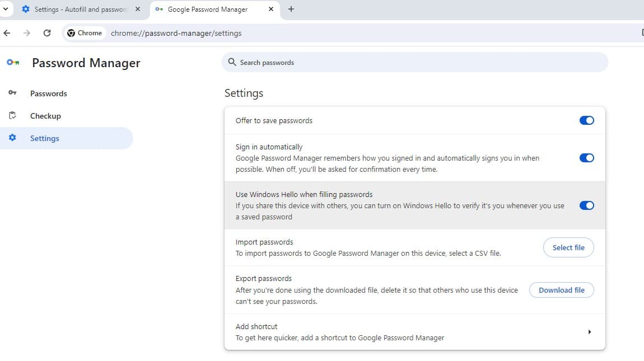The image size is (644, 361).
Task: Click the forward navigation arrow
Action: [27, 32]
